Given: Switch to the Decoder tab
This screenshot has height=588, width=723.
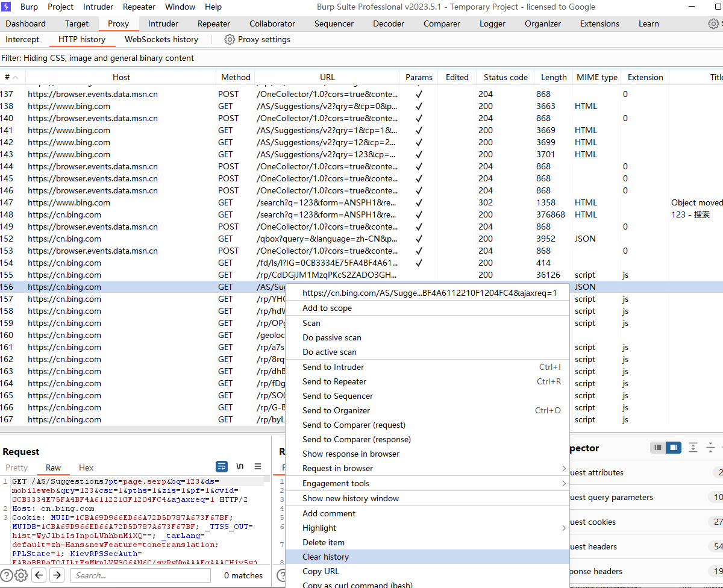Looking at the screenshot, I should pos(389,23).
